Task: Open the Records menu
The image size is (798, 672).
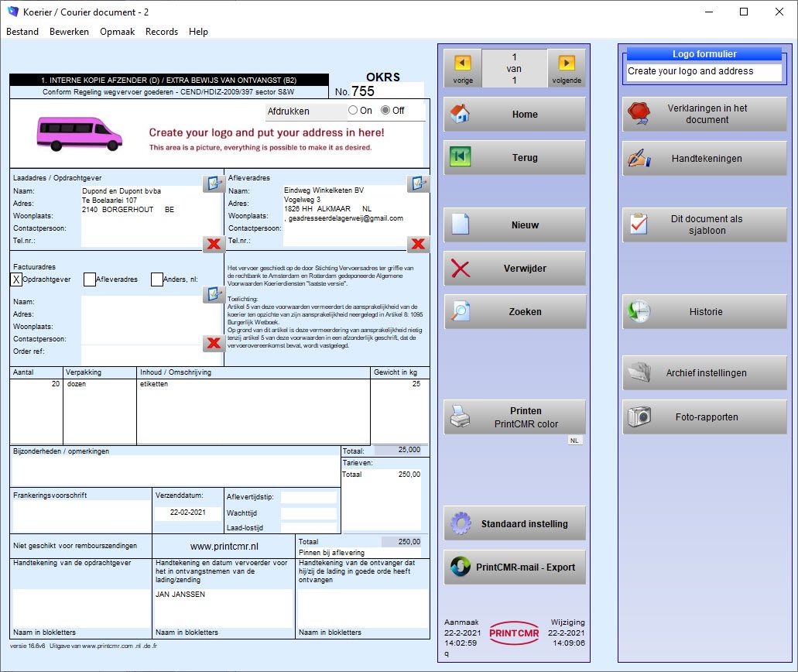Action: click(x=162, y=32)
